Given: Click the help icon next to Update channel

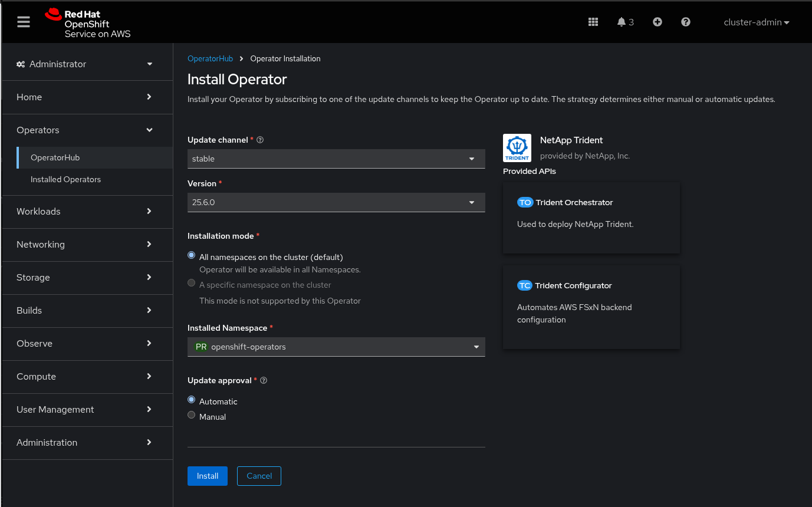Looking at the screenshot, I should coord(260,140).
